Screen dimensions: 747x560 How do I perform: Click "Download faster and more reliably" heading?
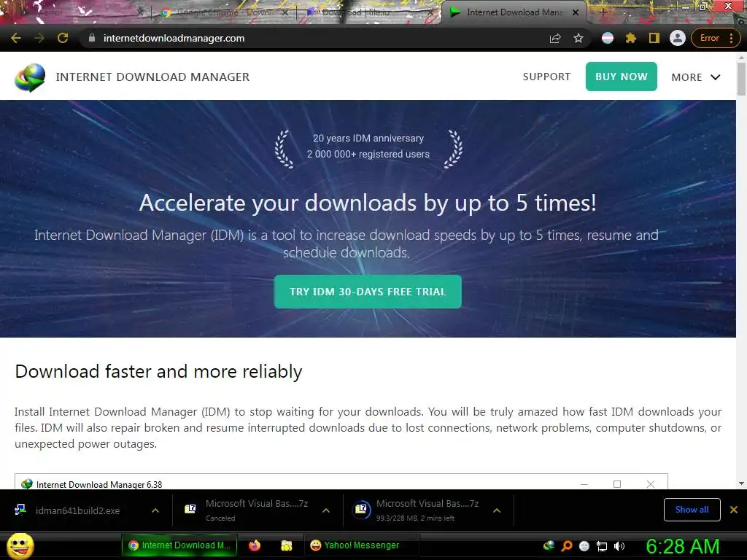(158, 371)
